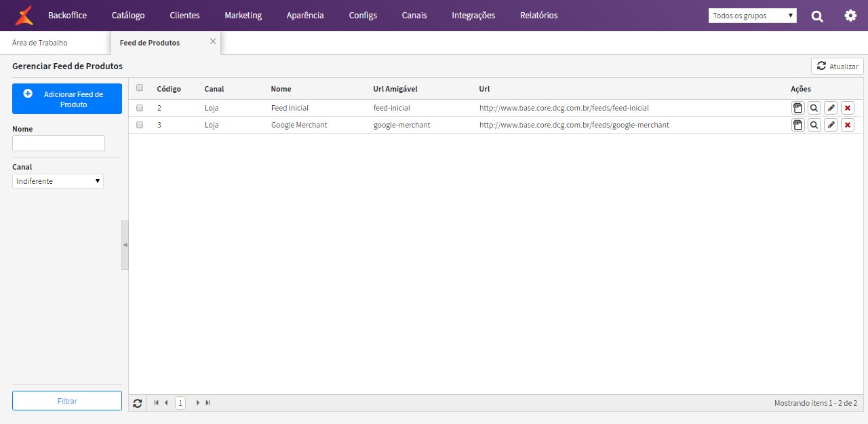868x424 pixels.
Task: Sort by Código column header
Action: point(169,89)
